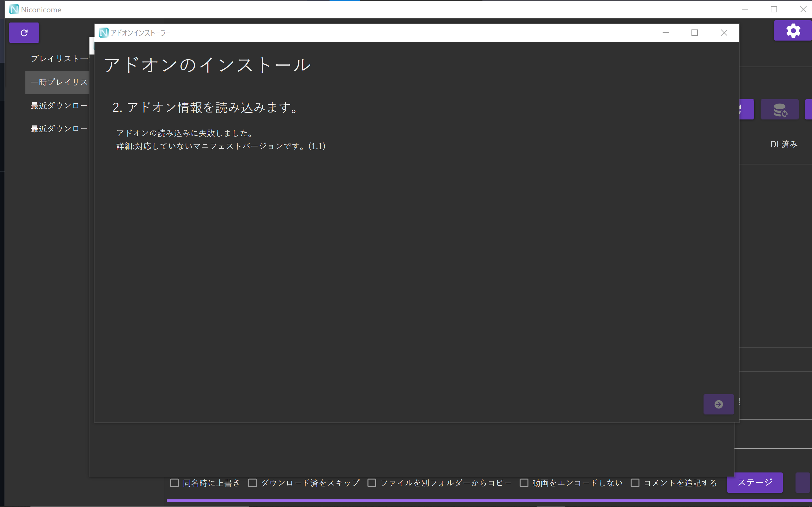Enable 動画をエンコードしない option

click(524, 483)
